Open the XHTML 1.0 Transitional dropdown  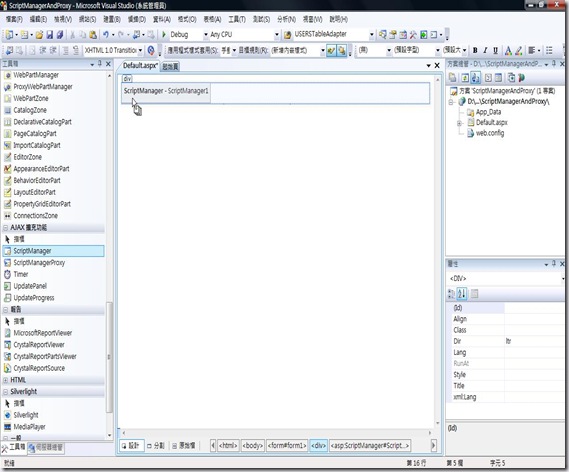pos(140,50)
